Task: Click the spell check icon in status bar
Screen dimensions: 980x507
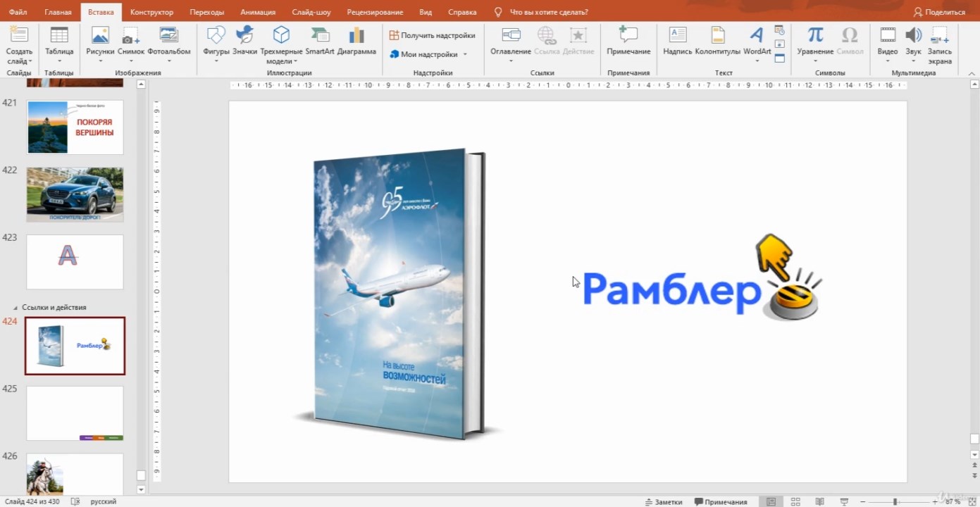Action: tap(75, 501)
